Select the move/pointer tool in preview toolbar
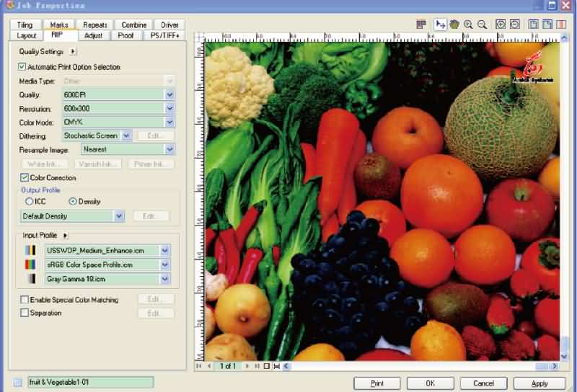The width and height of the screenshot is (577, 392). (x=440, y=24)
